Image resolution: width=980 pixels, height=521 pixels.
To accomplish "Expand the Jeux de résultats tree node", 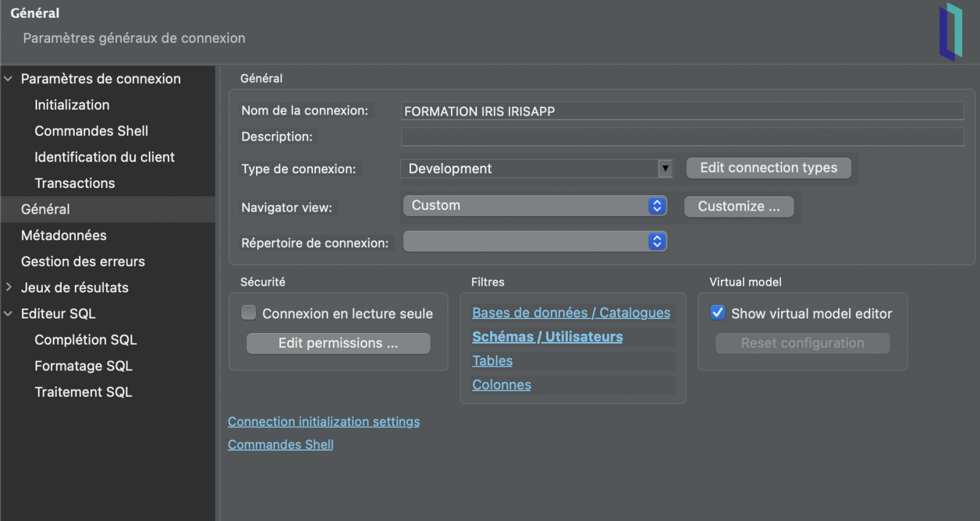I will click(9, 287).
